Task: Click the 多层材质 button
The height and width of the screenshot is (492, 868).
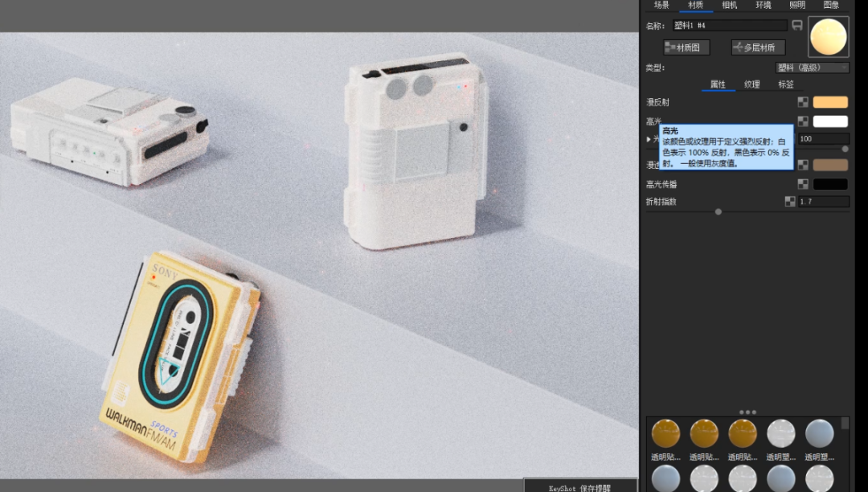Action: click(758, 47)
